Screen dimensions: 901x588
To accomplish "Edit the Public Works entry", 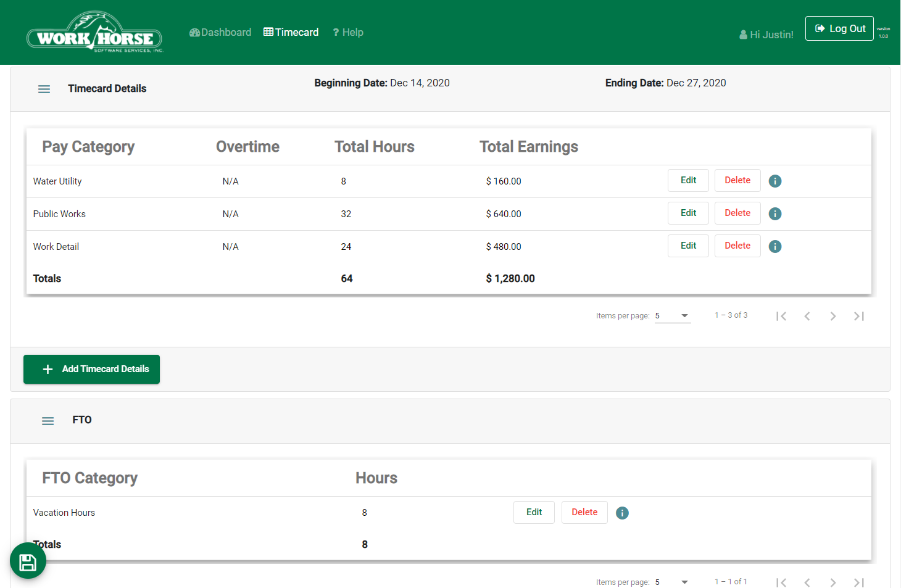I will [x=688, y=213].
